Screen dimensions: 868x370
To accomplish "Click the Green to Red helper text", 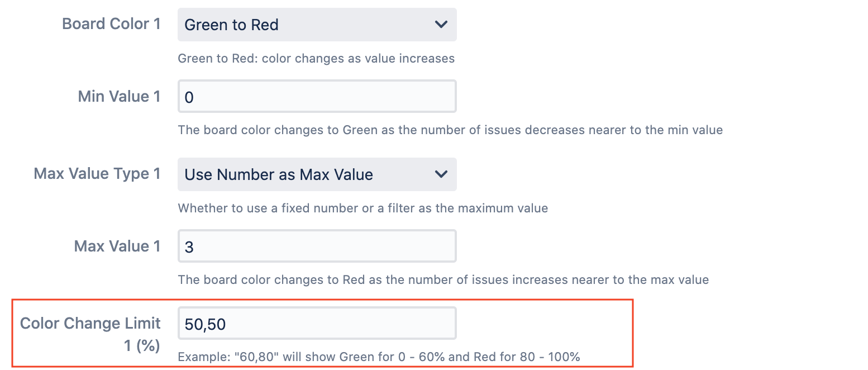I will [x=316, y=58].
